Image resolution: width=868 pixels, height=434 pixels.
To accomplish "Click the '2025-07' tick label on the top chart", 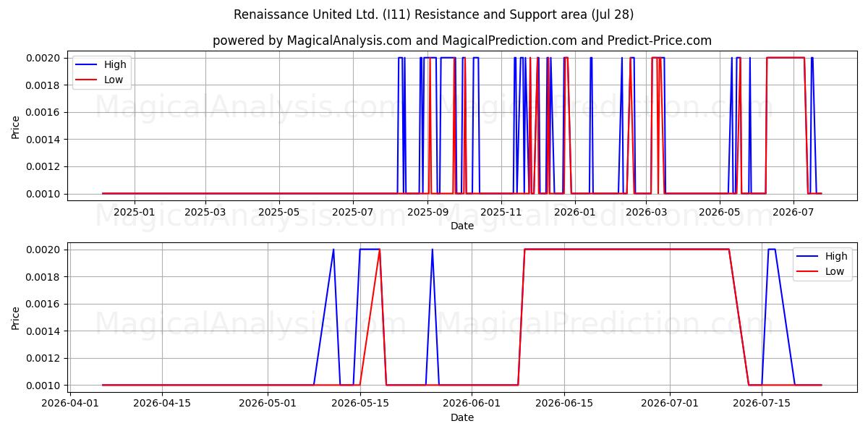I will pos(352,212).
